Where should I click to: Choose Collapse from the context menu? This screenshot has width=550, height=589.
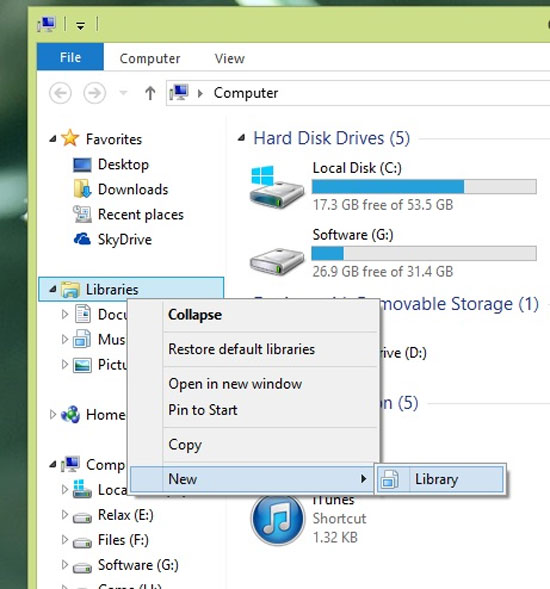254,315
